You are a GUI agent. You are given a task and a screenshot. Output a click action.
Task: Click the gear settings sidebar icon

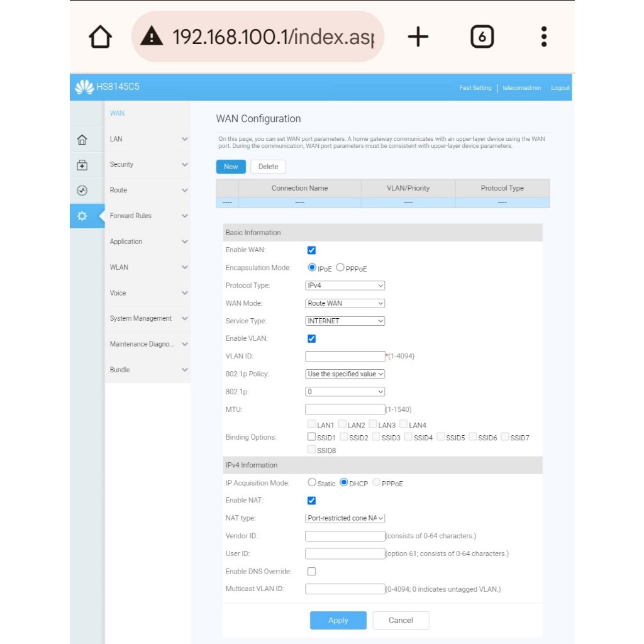(82, 216)
